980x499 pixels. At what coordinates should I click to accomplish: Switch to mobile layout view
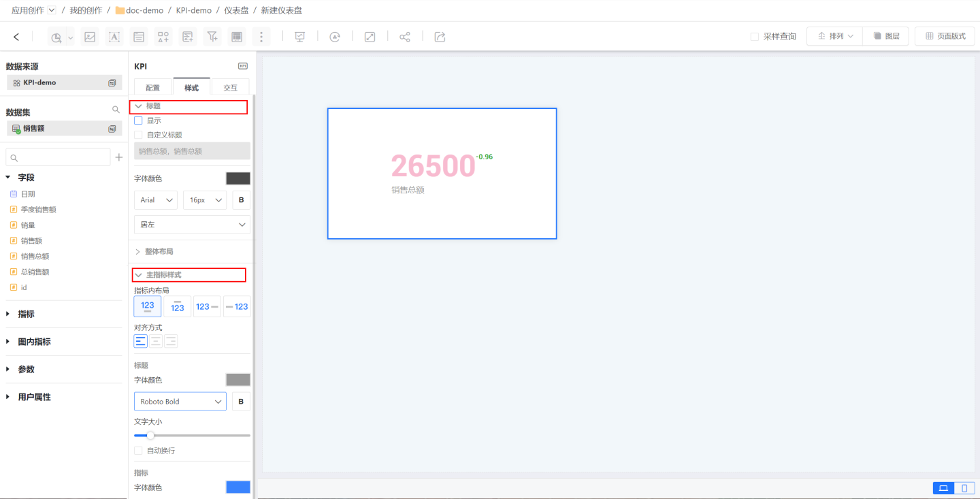(x=964, y=488)
